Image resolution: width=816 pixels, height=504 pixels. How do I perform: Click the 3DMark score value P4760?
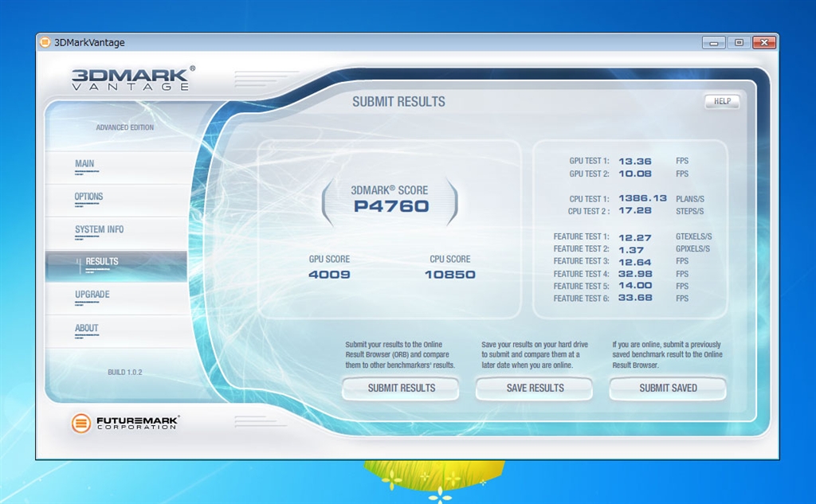point(391,206)
